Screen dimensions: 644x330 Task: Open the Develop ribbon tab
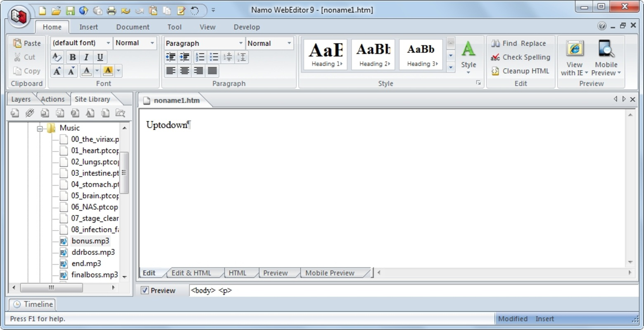[x=247, y=27]
